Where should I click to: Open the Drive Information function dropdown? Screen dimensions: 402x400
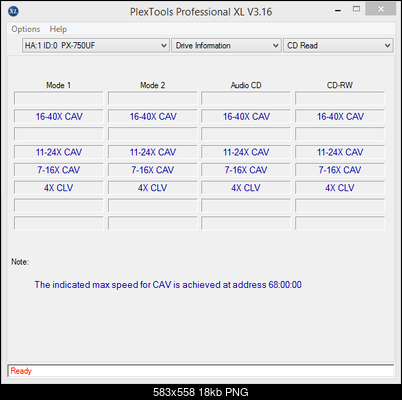(x=226, y=46)
